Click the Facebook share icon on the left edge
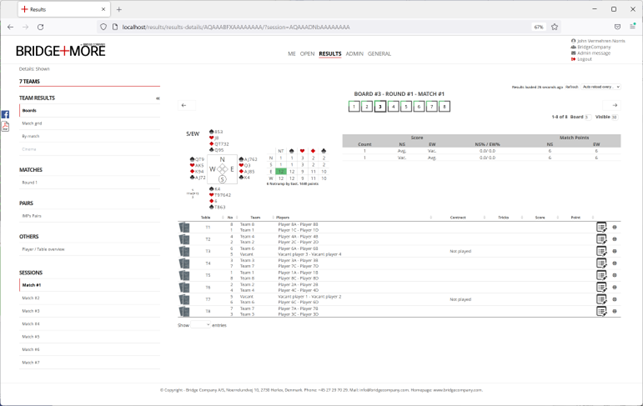This screenshot has width=643, height=406. coord(5,115)
